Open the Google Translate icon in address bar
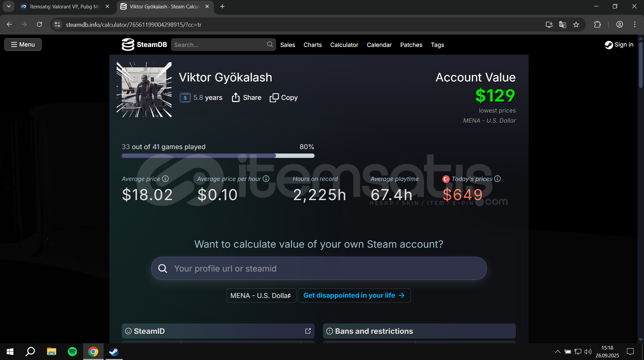Image resolution: width=644 pixels, height=360 pixels. coord(562,24)
